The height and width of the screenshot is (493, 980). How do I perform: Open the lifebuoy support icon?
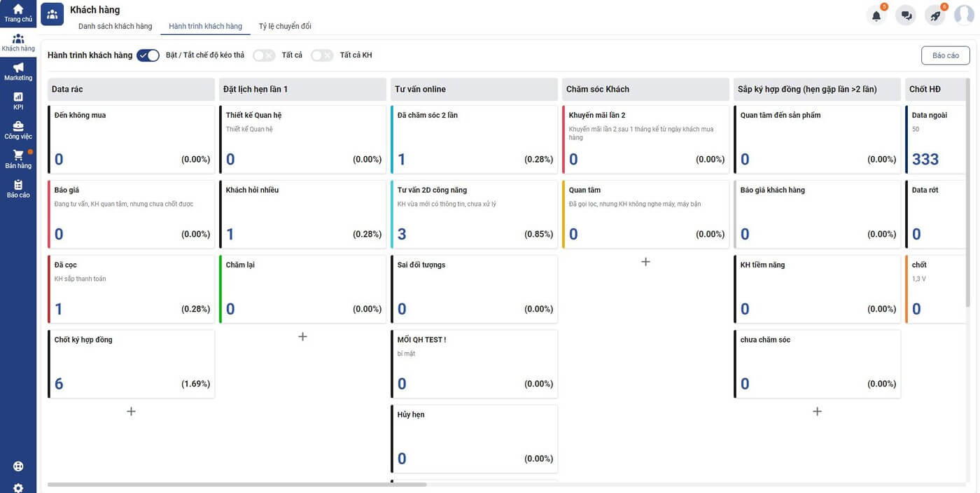18,466
